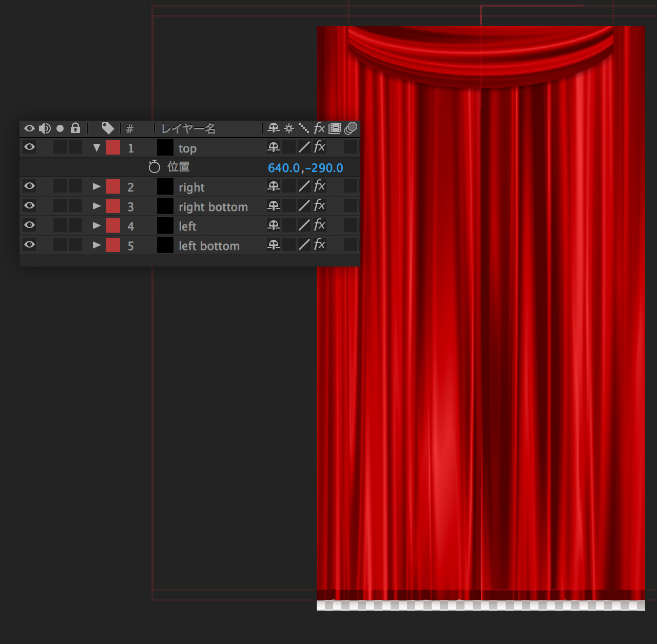This screenshot has width=657, height=644.
Task: Click the position value 640.0,-290.0
Action: [x=305, y=168]
